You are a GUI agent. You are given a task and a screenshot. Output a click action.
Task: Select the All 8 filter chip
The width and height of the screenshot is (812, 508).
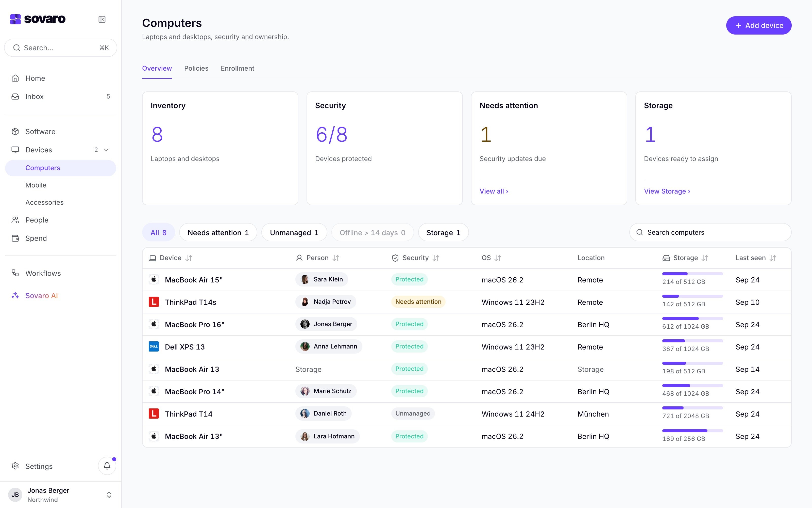coord(158,232)
